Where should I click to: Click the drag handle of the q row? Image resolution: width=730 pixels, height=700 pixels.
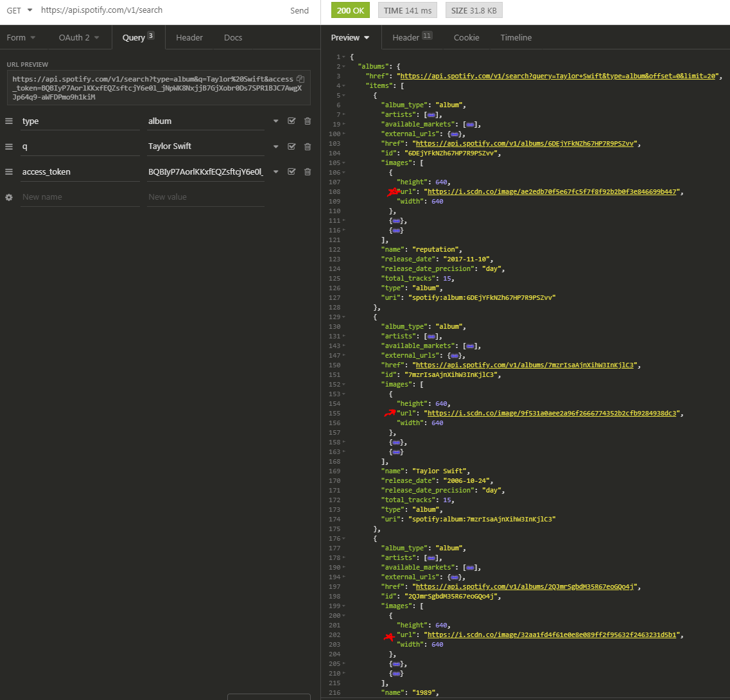tap(9, 146)
